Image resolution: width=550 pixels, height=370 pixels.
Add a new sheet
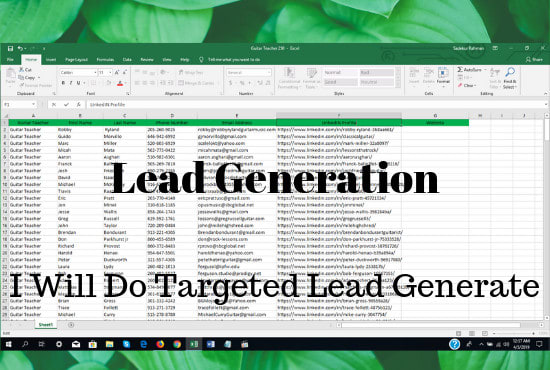(71, 325)
